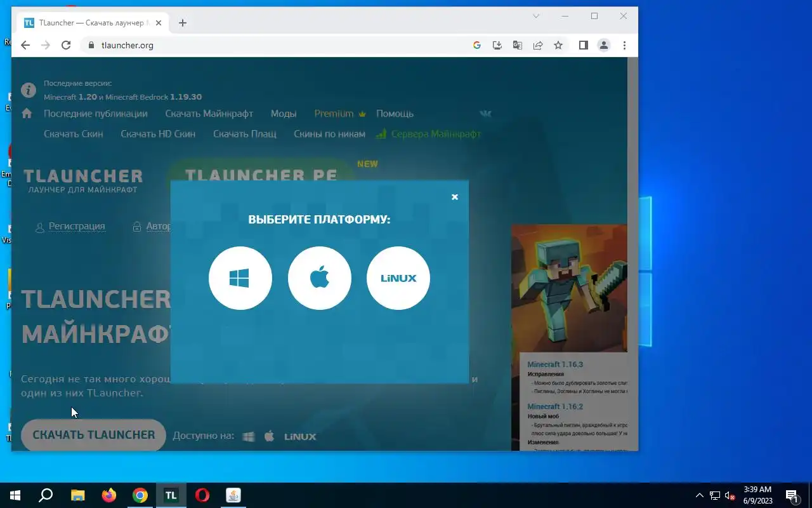Close the TLauncher browser tab

(x=159, y=23)
